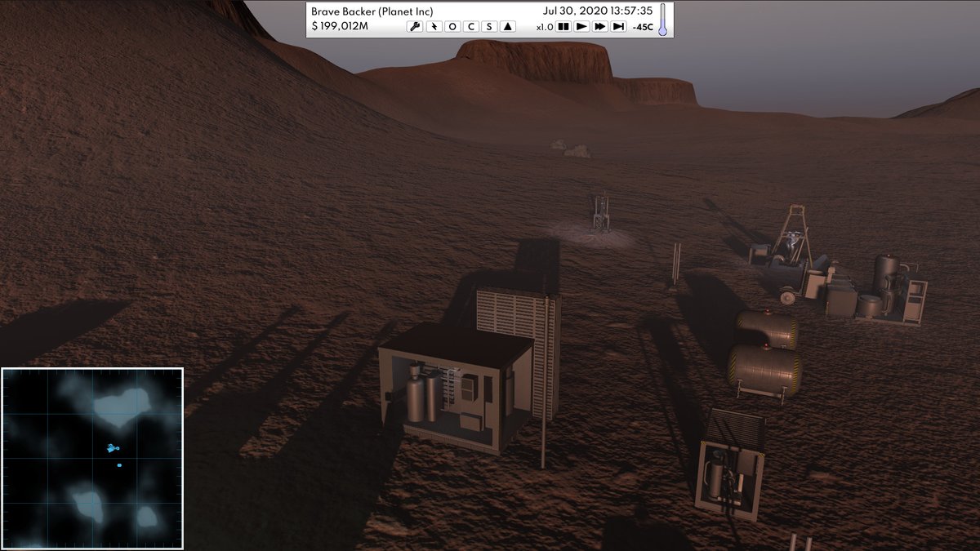980x551 pixels.
Task: Select the lightning cursor tool
Action: coord(434,25)
